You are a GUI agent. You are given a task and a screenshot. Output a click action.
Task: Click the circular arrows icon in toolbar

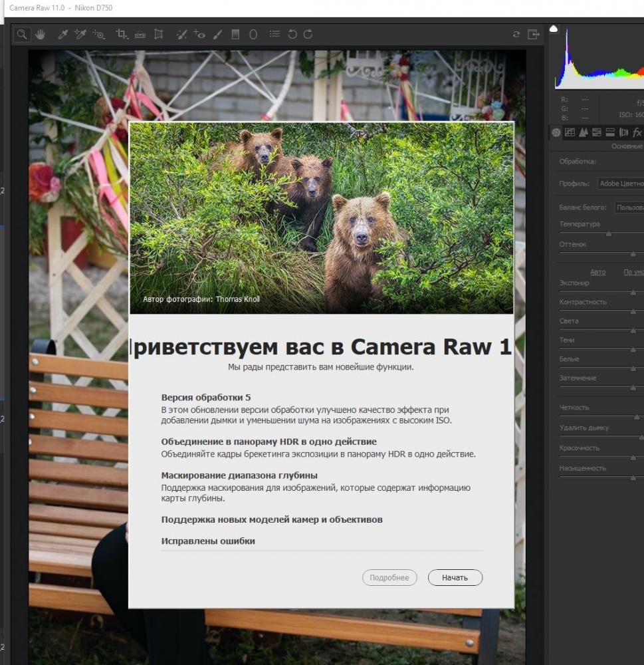click(x=516, y=35)
